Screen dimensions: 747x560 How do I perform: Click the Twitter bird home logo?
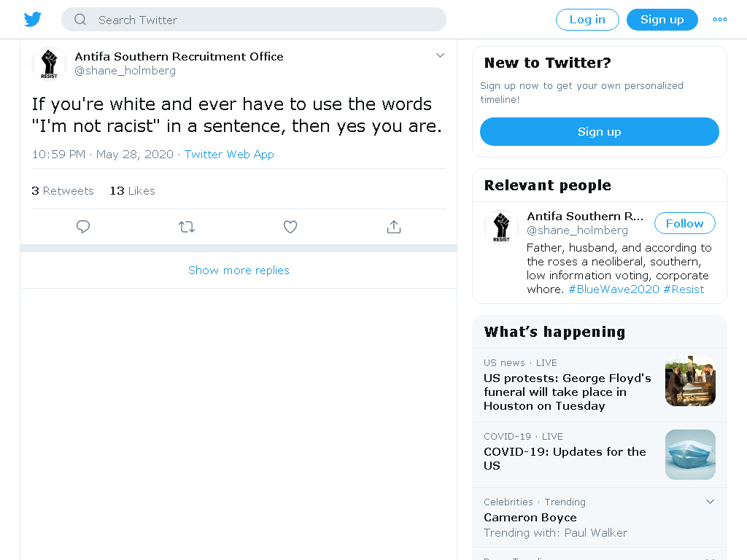pyautogui.click(x=33, y=20)
